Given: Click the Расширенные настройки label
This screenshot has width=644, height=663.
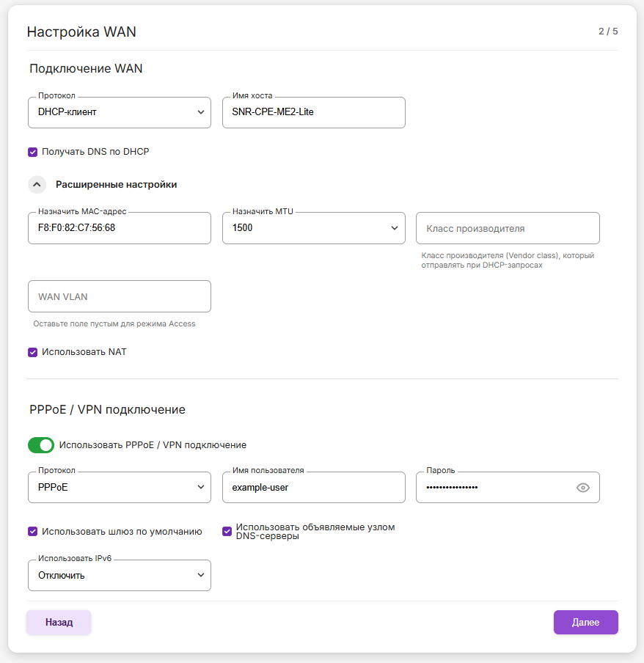Looking at the screenshot, I should click(116, 185).
